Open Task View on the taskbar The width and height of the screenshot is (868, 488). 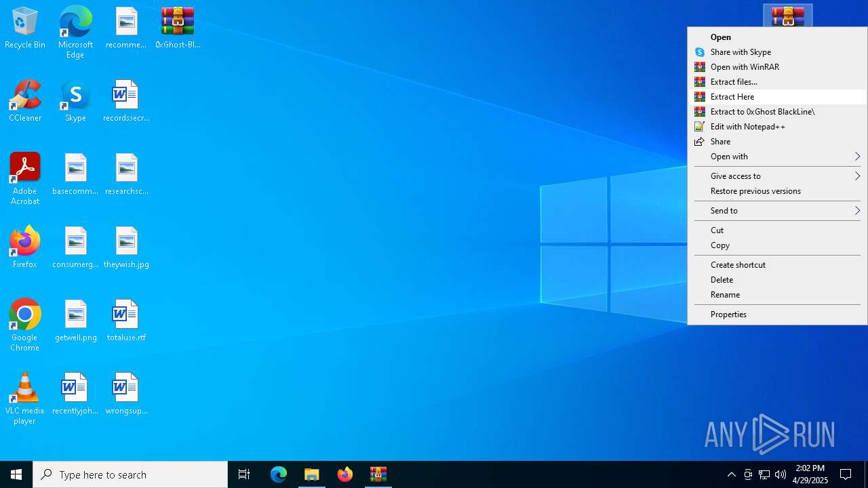click(244, 474)
